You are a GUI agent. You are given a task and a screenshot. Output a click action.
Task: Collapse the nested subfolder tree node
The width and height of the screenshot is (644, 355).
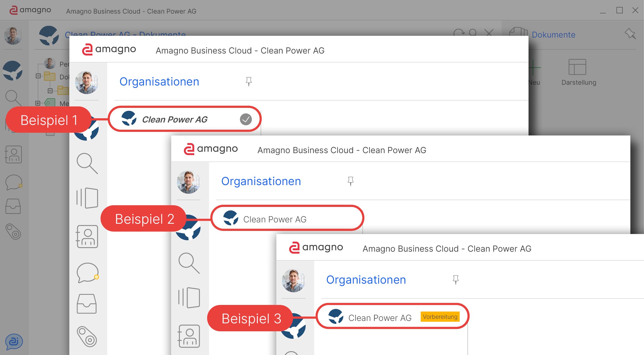pos(50,91)
